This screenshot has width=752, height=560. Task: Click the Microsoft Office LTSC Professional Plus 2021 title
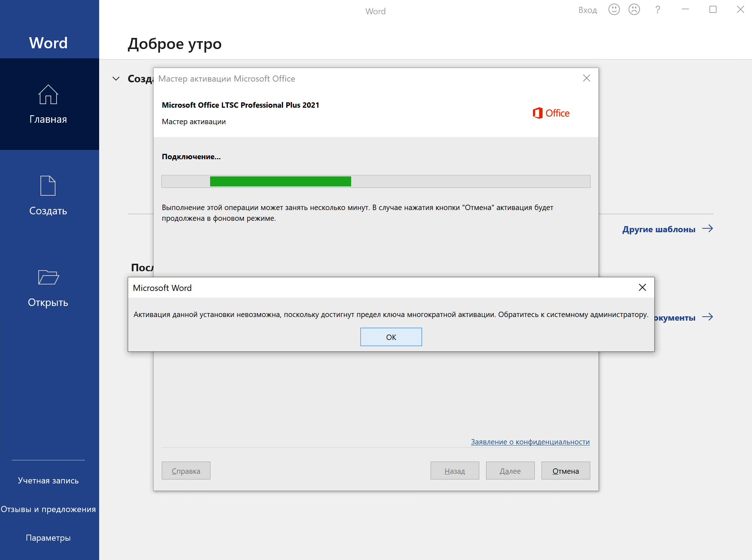241,105
